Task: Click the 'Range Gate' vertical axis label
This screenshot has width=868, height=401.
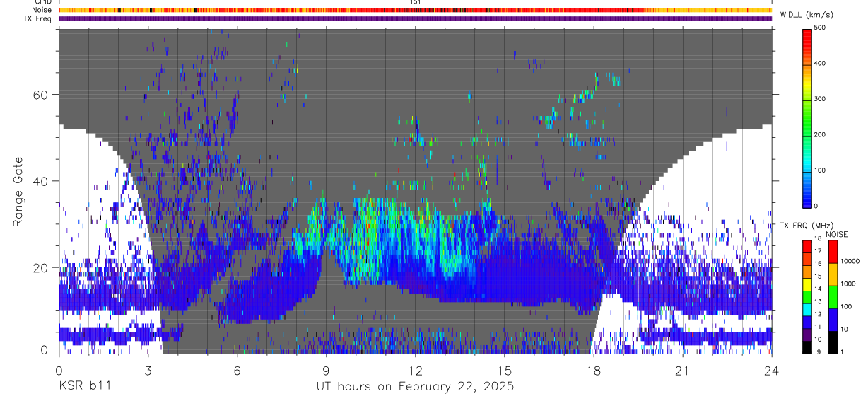Action: (18, 192)
